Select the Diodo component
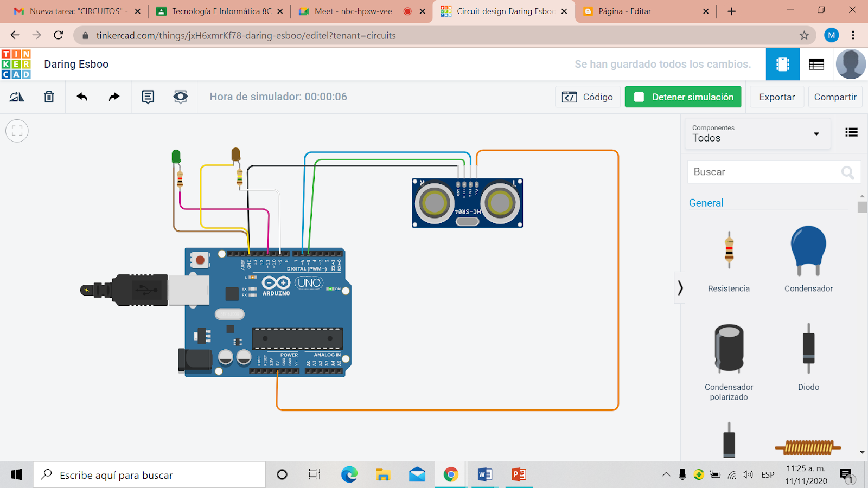The height and width of the screenshot is (488, 868). pos(808,356)
